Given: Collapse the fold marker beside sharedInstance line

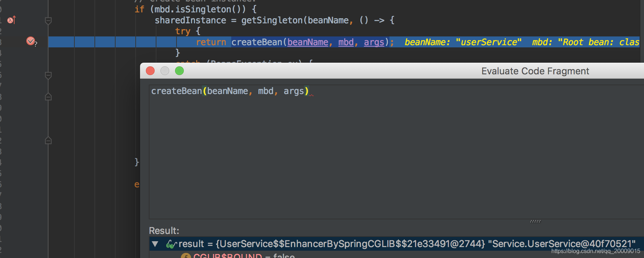Looking at the screenshot, I should click(48, 21).
